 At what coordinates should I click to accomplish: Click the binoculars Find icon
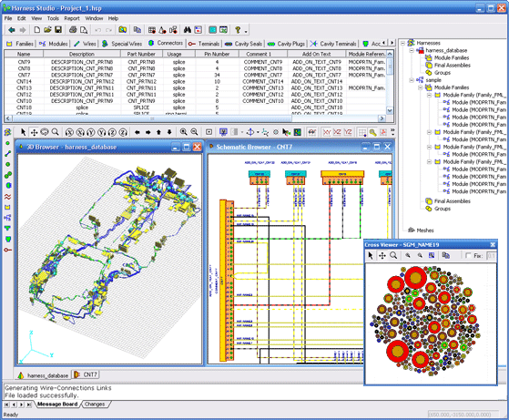[188, 30]
